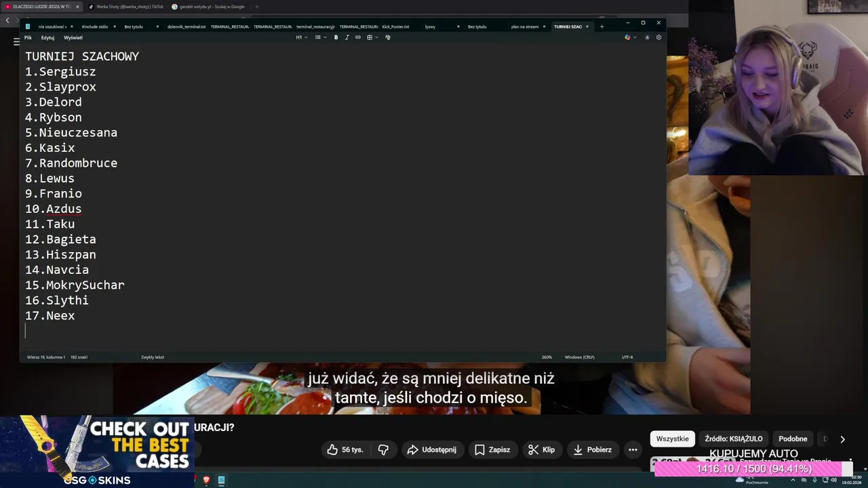
Task: Like the video with 56 tys. button
Action: [x=346, y=449]
